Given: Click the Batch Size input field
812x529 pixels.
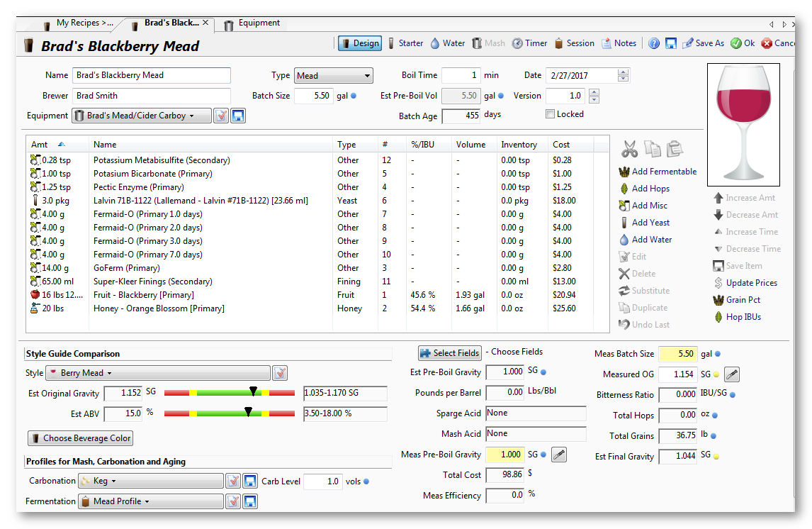Looking at the screenshot, I should click(x=314, y=96).
